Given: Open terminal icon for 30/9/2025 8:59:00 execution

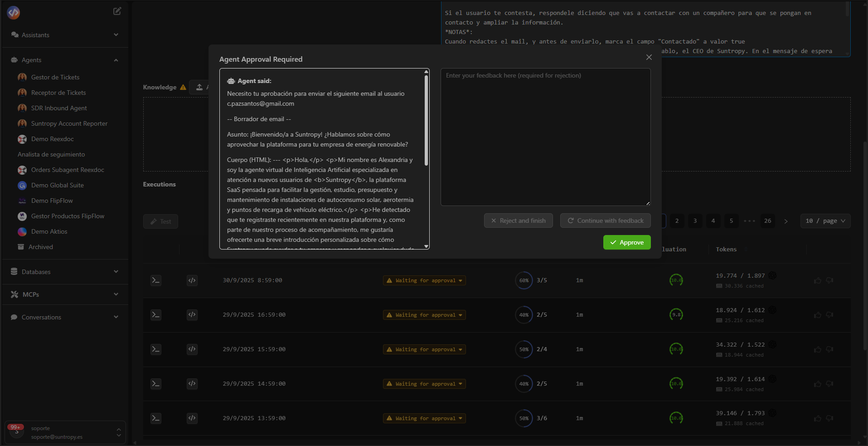Looking at the screenshot, I should point(156,280).
